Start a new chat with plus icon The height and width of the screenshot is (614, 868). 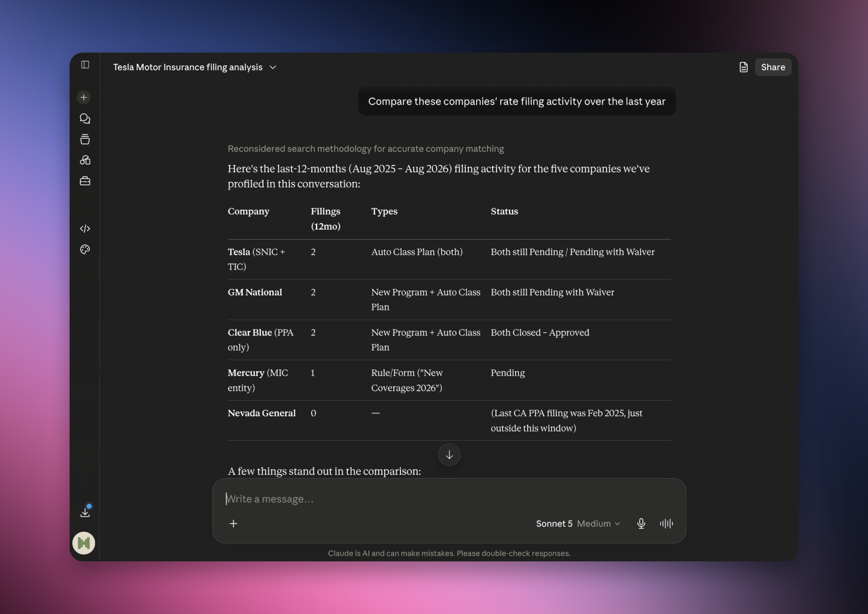84,98
